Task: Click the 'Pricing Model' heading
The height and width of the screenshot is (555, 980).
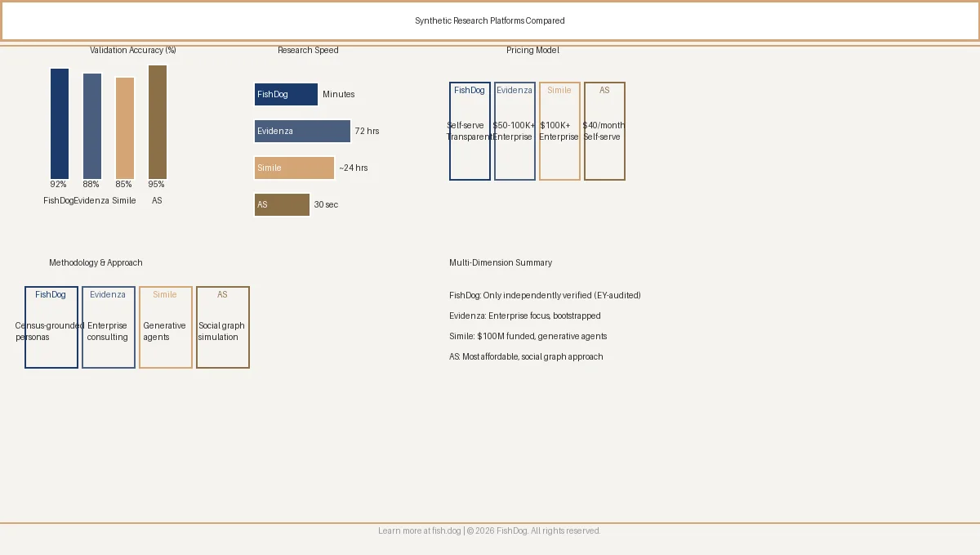Action: (532, 50)
